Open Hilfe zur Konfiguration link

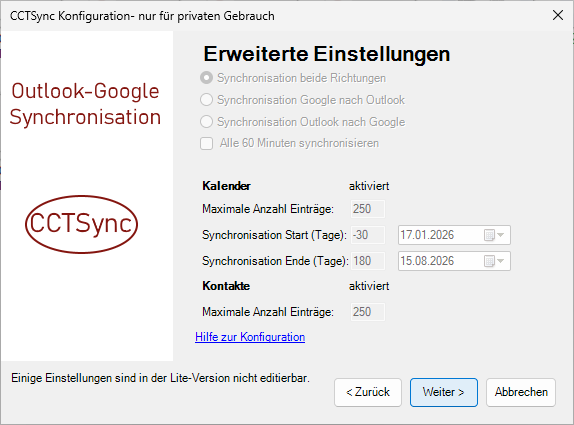[x=250, y=337]
